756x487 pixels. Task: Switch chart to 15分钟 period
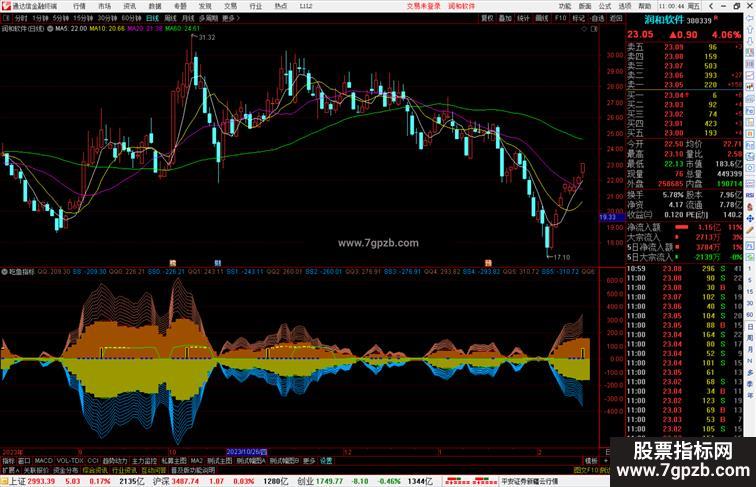83,18
